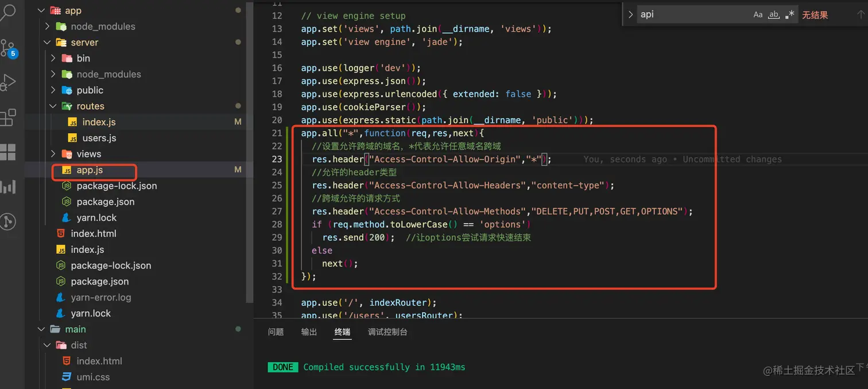
Task: Open umi.css in dist folder
Action: tap(93, 377)
